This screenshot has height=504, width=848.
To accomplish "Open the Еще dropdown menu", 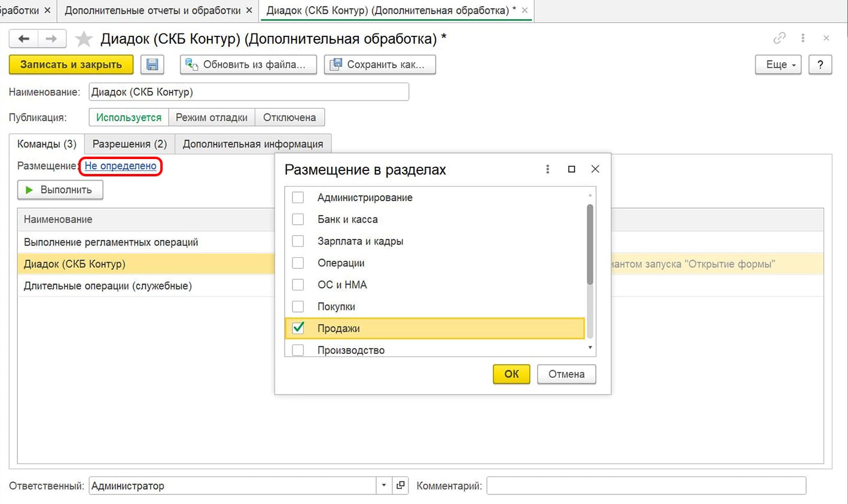I will pyautogui.click(x=778, y=65).
